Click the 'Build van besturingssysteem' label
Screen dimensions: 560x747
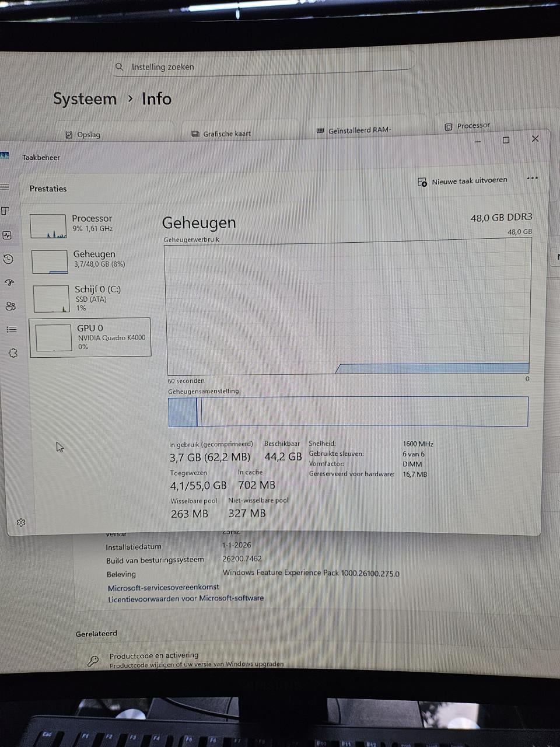coord(155,560)
